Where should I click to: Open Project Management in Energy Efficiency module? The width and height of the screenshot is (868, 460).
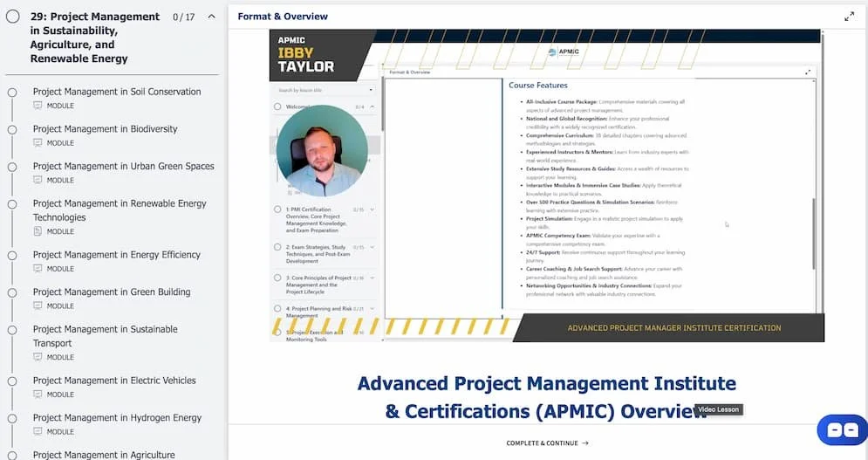coord(117,254)
